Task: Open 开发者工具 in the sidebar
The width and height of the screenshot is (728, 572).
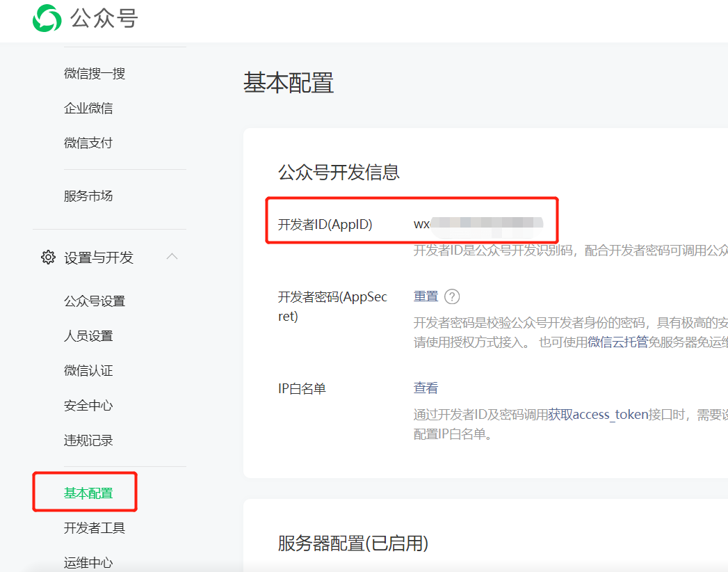Action: (95, 528)
